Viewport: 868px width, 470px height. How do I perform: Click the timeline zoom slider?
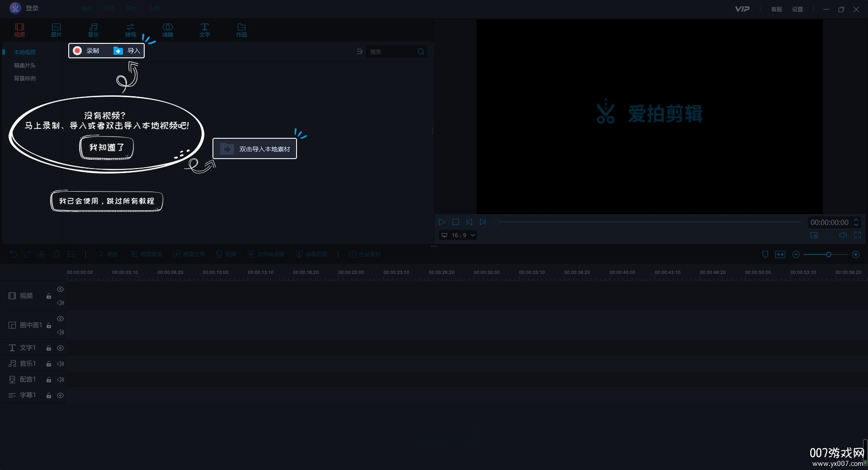pos(826,254)
